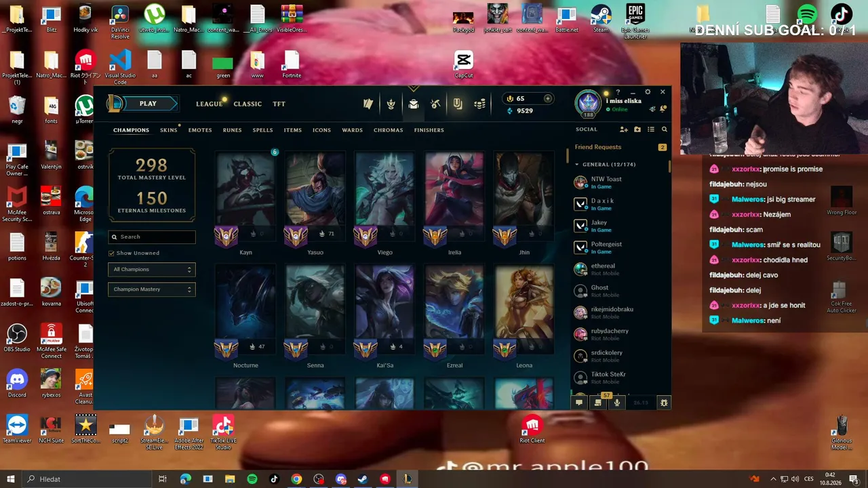Click the voice microphone icon in Social footer
Image resolution: width=868 pixels, height=488 pixels.
[x=616, y=403]
